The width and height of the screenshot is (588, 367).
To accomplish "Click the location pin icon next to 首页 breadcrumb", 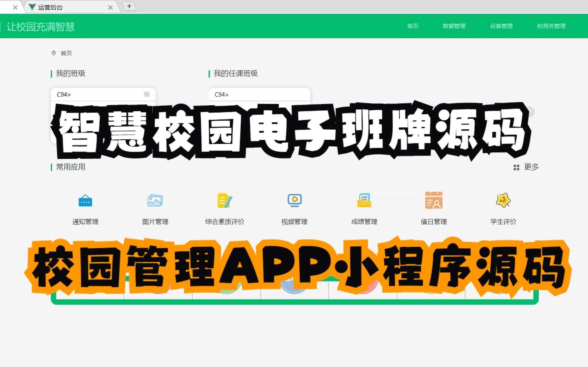I will pyautogui.click(x=54, y=53).
